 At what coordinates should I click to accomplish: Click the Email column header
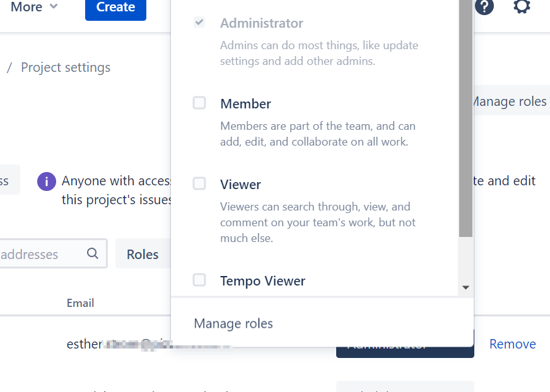click(x=80, y=303)
